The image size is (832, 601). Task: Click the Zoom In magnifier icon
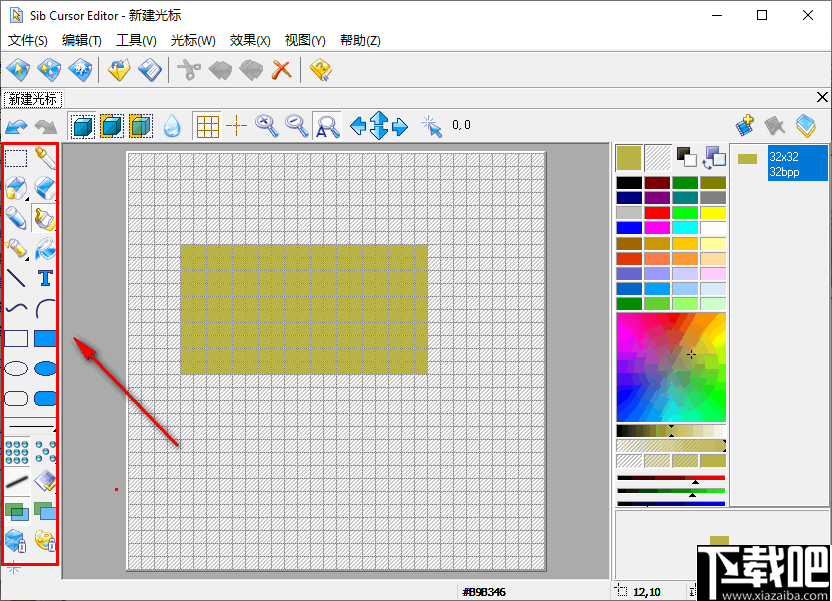click(265, 125)
